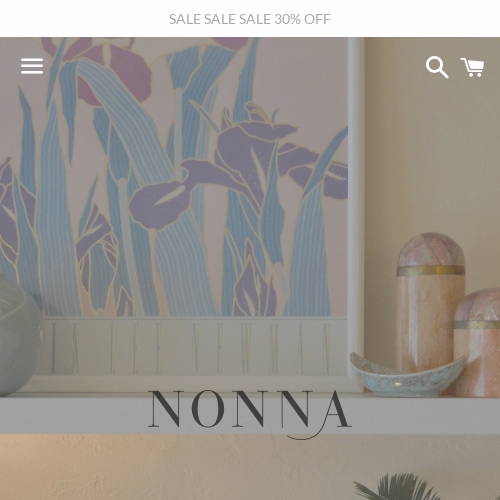The height and width of the screenshot is (500, 500).
Task: Click the brass band on tall canister
Action: click(431, 270)
